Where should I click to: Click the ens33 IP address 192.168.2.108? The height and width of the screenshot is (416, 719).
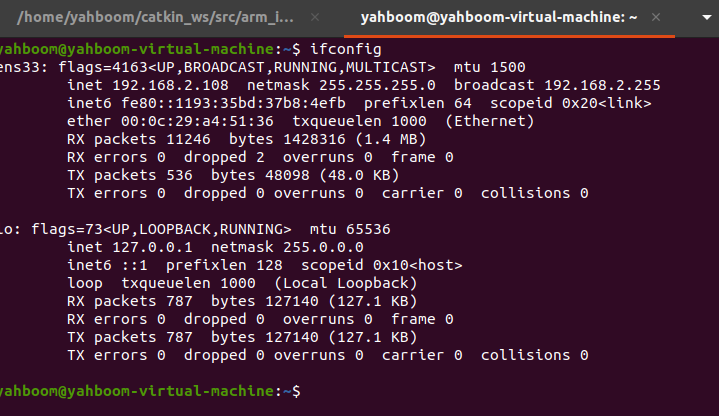tap(170, 85)
